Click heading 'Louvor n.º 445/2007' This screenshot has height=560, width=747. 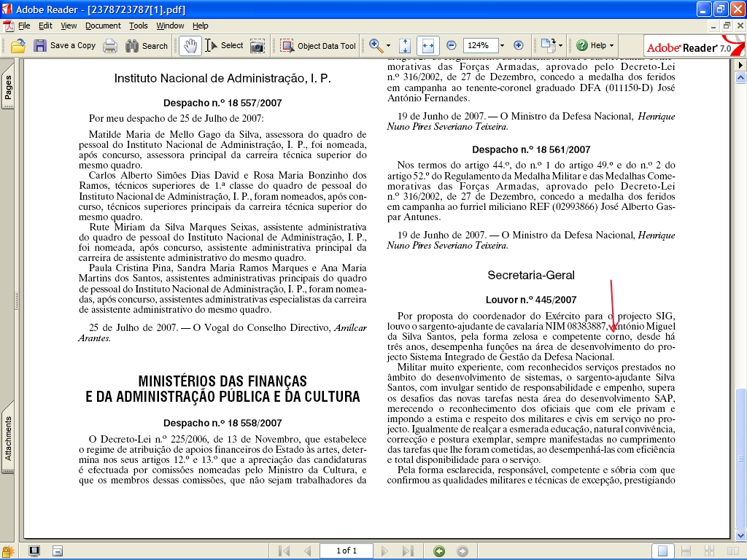531,300
